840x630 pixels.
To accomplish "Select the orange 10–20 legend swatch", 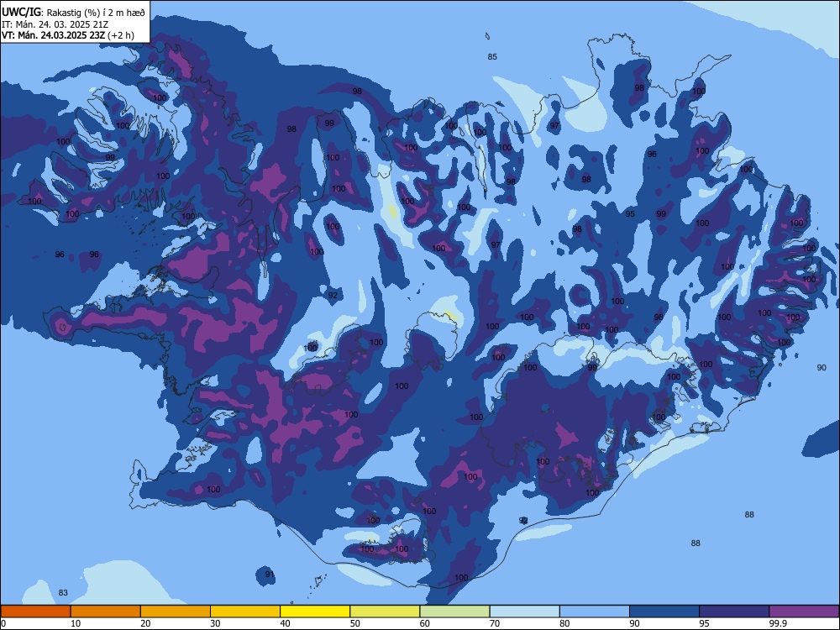I will pos(106,612).
